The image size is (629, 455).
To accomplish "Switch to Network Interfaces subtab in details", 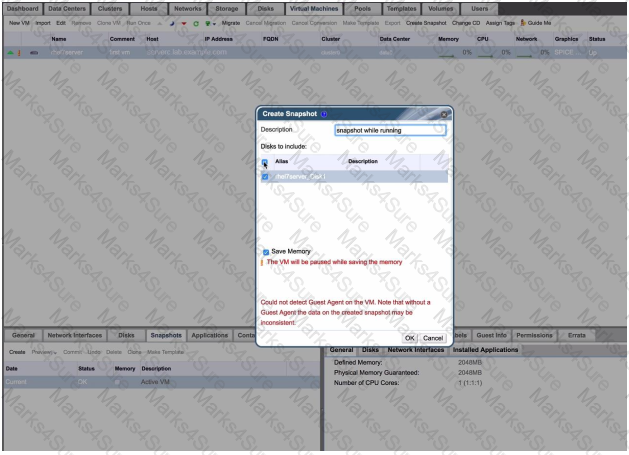I will point(413,349).
